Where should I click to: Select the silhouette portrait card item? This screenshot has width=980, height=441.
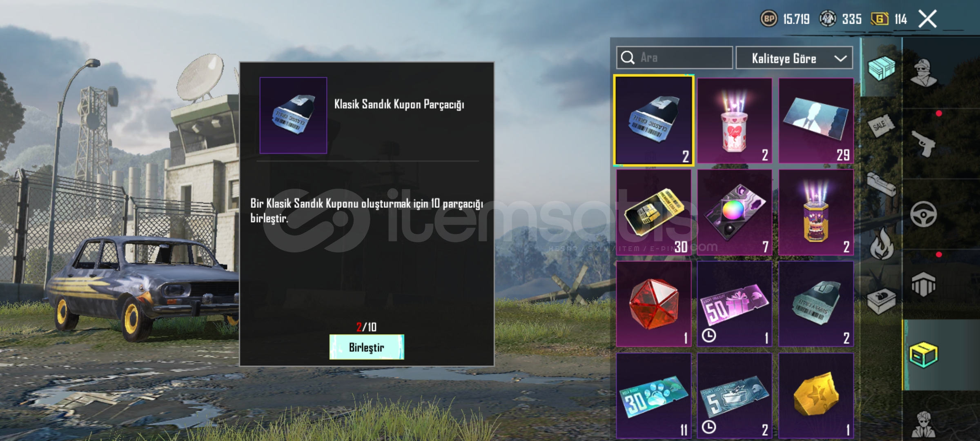pyautogui.click(x=816, y=120)
